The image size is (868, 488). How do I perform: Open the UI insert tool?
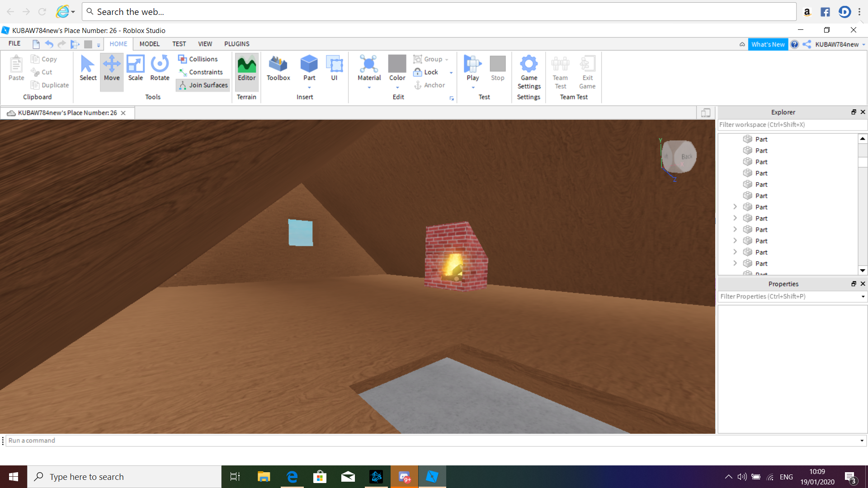coord(334,68)
